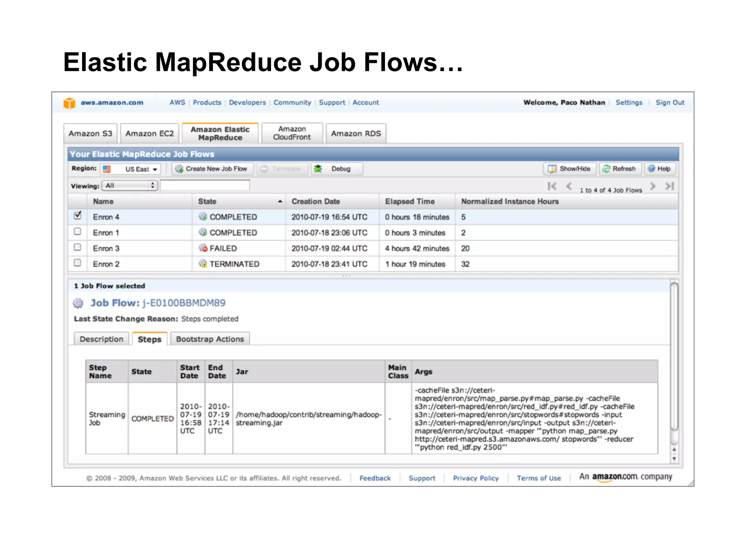Click the filter text field beside Viewing
Image resolution: width=747 pixels, height=560 pixels.
205,186
